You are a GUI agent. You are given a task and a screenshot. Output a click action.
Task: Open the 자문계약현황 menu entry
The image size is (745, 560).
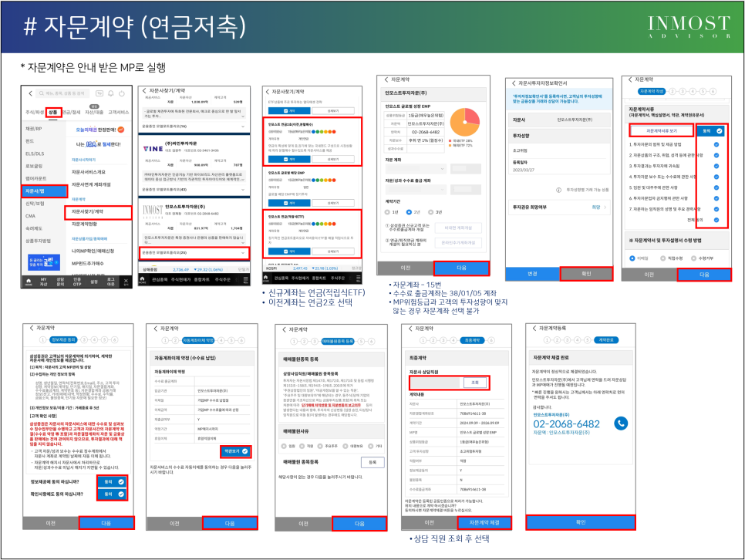pos(85,224)
